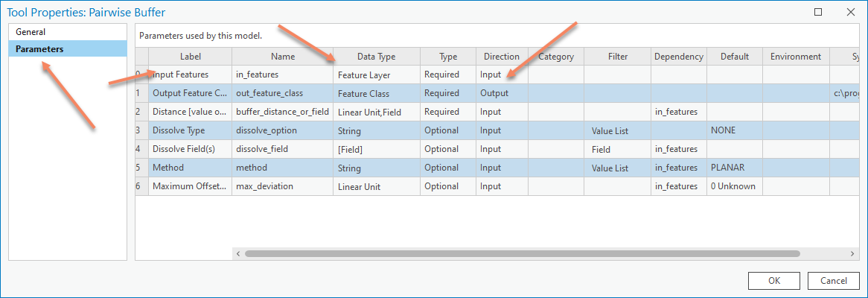The height and width of the screenshot is (298, 868).
Task: Open Data Type cell showing Feature Layer
Action: pos(376,74)
